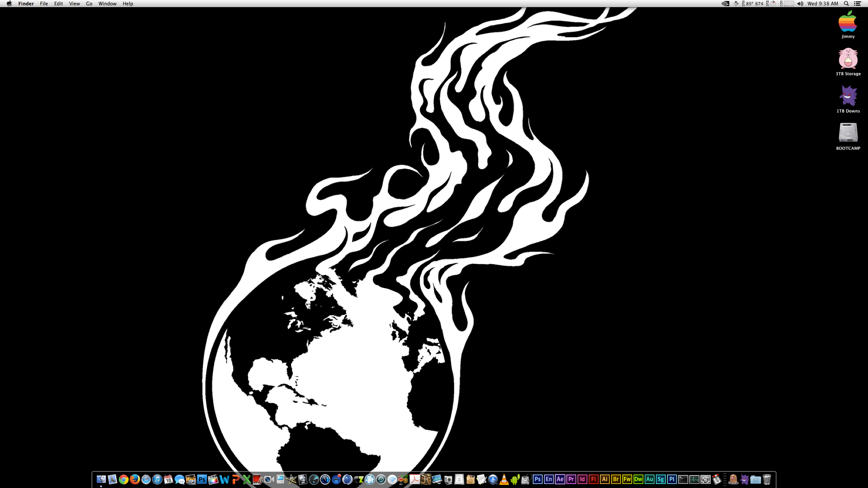The image size is (868, 488).
Task: Open VLC traffic cone icon
Action: point(504,479)
